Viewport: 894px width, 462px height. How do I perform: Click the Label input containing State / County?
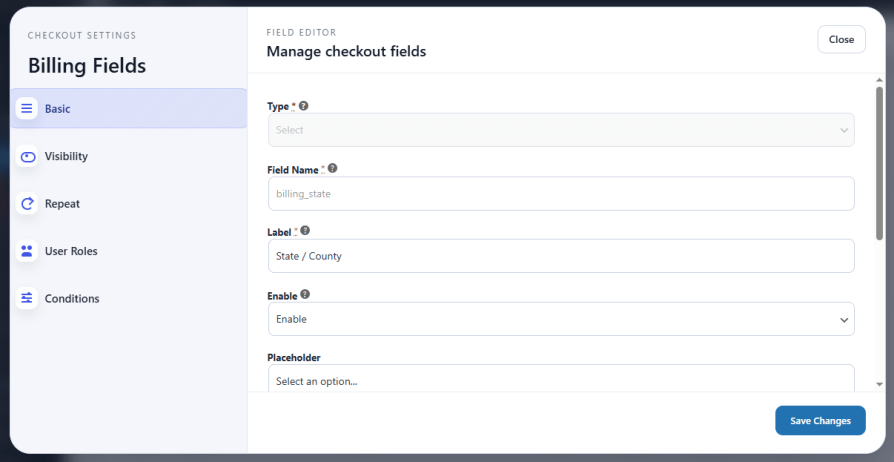(x=560, y=256)
